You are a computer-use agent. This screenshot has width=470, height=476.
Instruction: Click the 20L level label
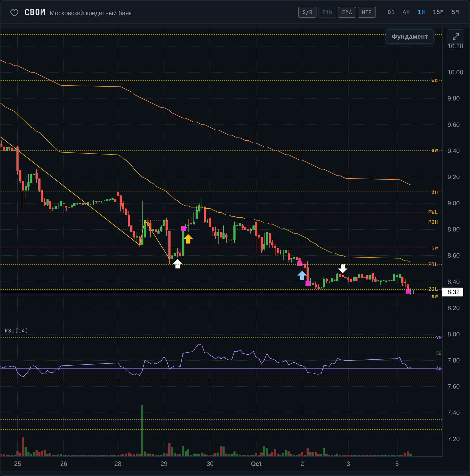[x=433, y=289]
